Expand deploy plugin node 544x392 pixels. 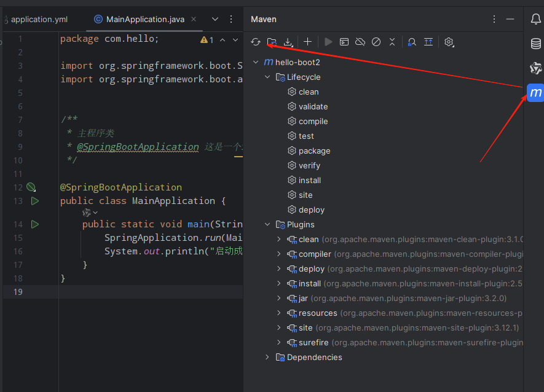click(279, 269)
